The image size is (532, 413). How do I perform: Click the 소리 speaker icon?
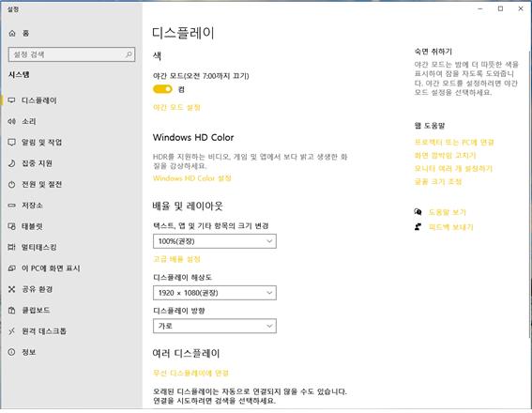pos(12,121)
